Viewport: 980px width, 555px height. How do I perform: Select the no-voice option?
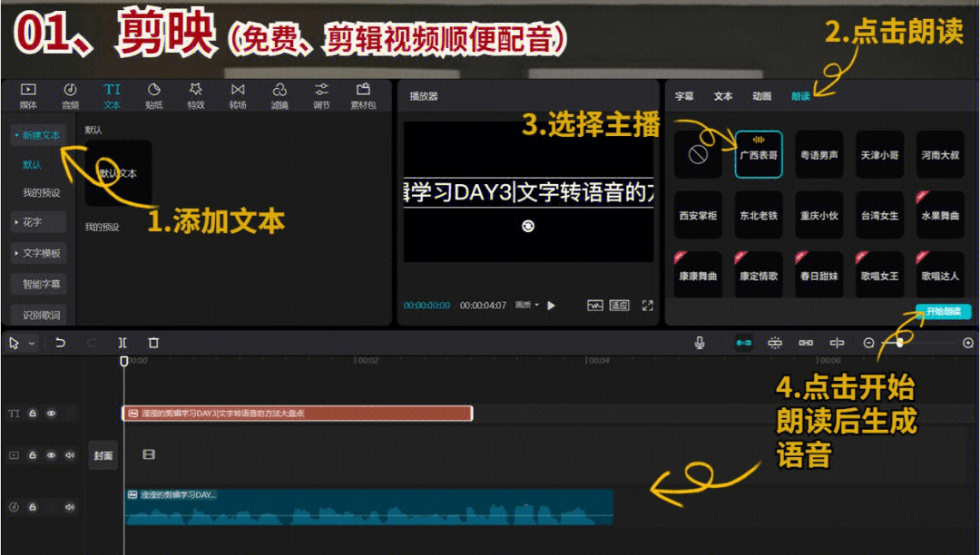pyautogui.click(x=698, y=154)
